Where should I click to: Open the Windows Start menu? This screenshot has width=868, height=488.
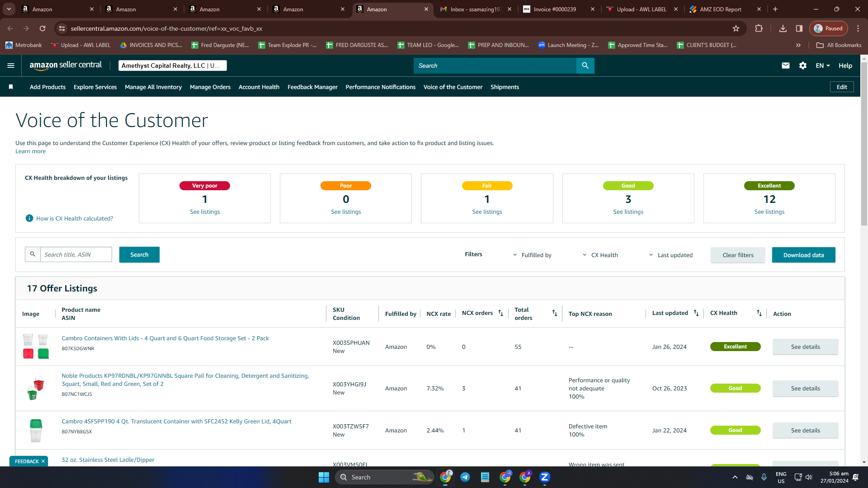[324, 477]
